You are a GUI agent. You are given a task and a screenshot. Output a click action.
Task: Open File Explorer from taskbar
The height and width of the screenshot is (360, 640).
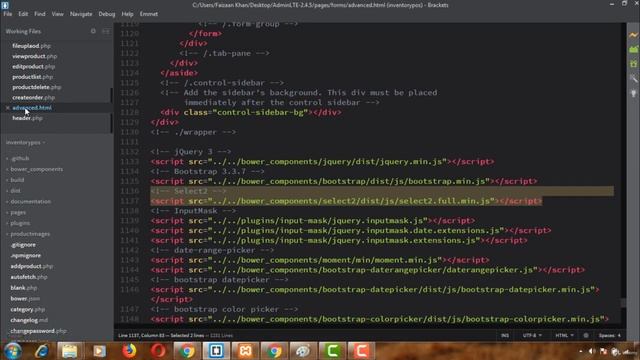point(70,351)
